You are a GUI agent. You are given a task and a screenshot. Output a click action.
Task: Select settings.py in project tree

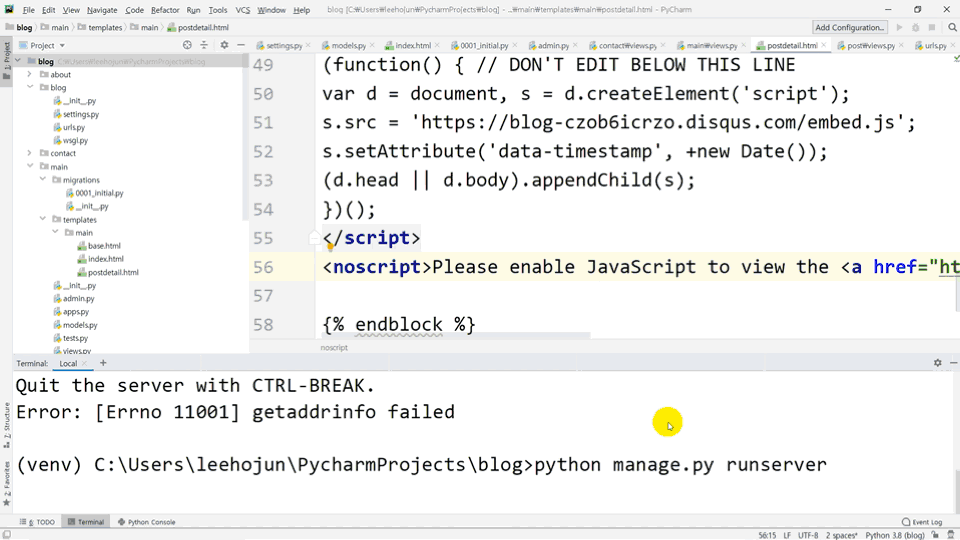click(81, 114)
